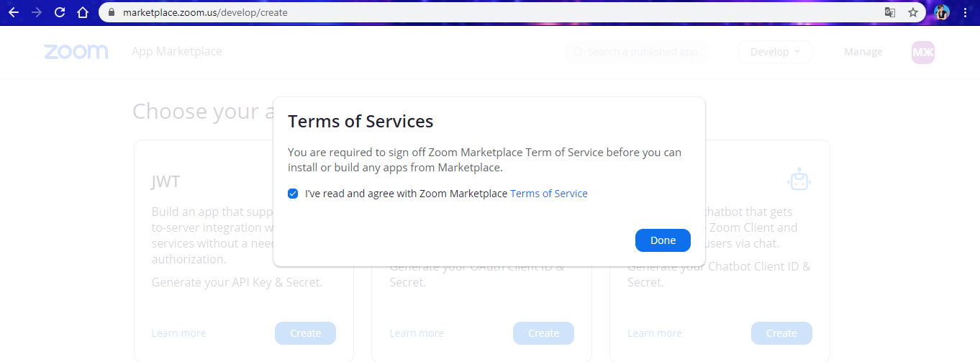Click the chatbot robot icon
The image size is (980, 362).
tap(799, 179)
